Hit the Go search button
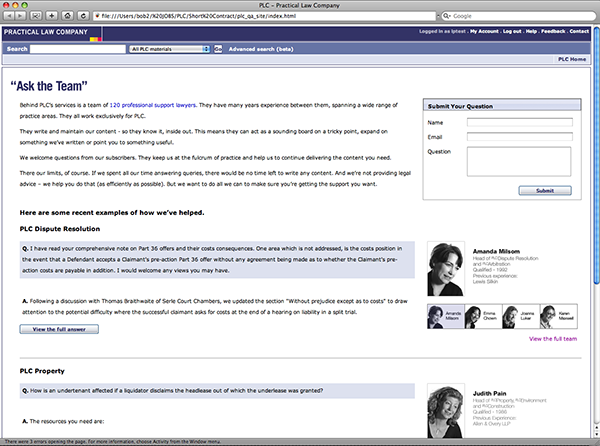Image resolution: width=600 pixels, height=446 pixels. [218, 49]
